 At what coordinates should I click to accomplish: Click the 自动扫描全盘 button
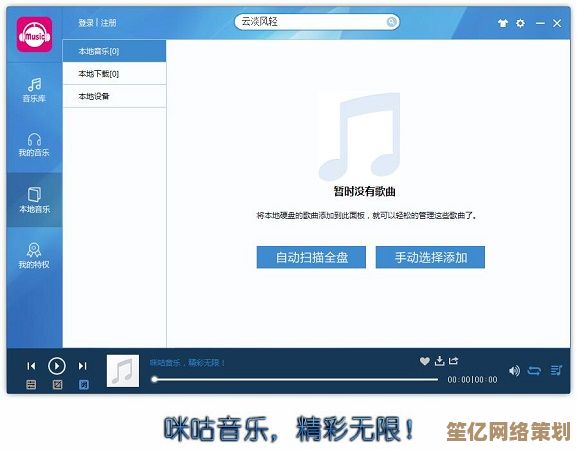[x=311, y=257]
